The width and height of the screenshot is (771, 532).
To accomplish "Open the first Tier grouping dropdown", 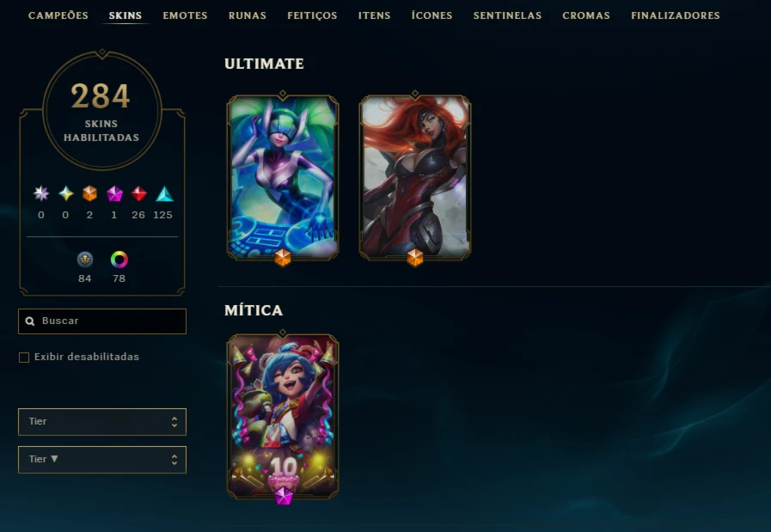I will [102, 422].
